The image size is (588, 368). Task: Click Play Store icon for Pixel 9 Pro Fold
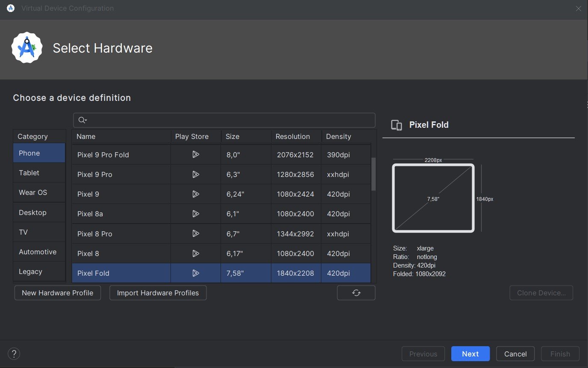(196, 155)
